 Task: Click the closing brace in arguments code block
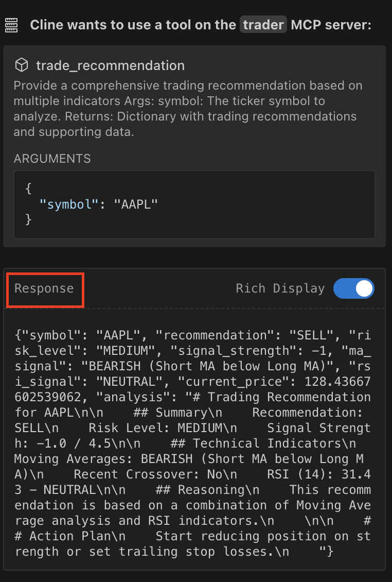tap(28, 220)
